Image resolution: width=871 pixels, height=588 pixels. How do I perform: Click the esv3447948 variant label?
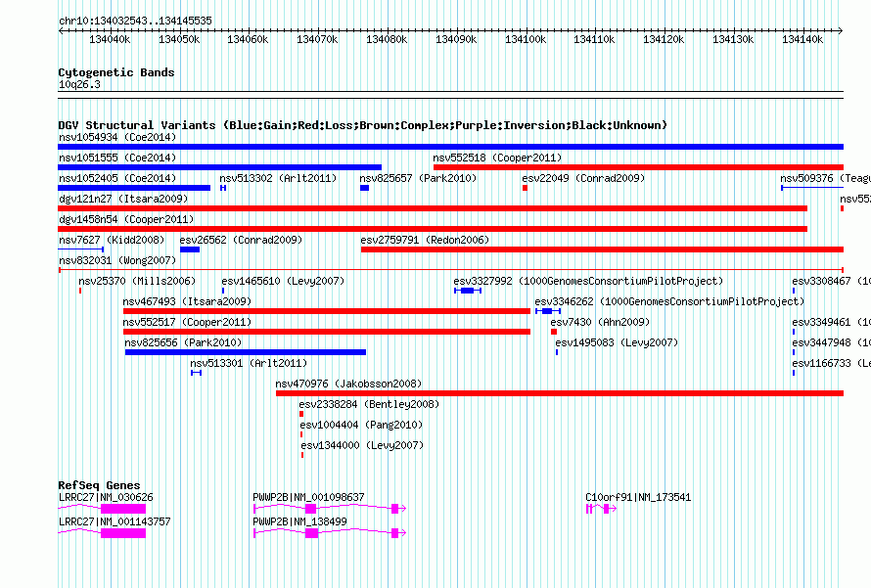[831, 342]
